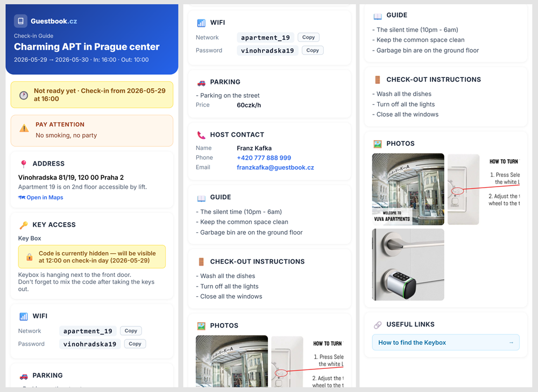Click the red pin icon next to Address

point(24,164)
